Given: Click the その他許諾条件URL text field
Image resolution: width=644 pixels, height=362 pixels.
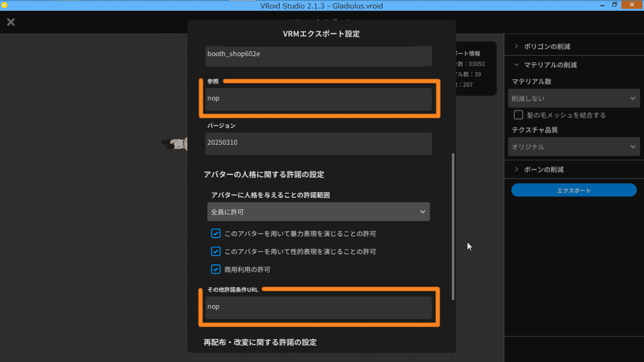Looking at the screenshot, I should pos(318,306).
